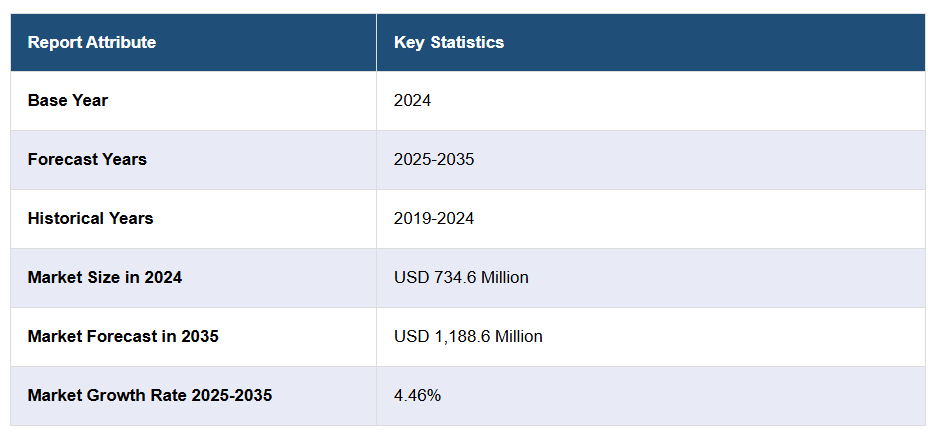The height and width of the screenshot is (433, 928).
Task: Click the 2019-2024 historical years value
Action: [x=434, y=218]
